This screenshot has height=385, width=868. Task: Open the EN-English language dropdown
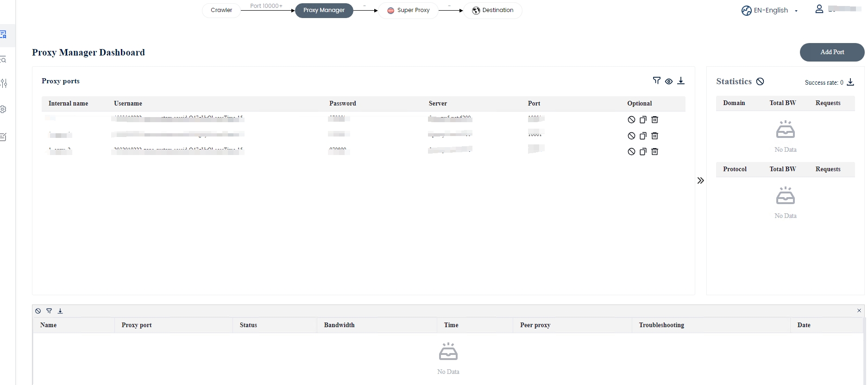point(770,10)
